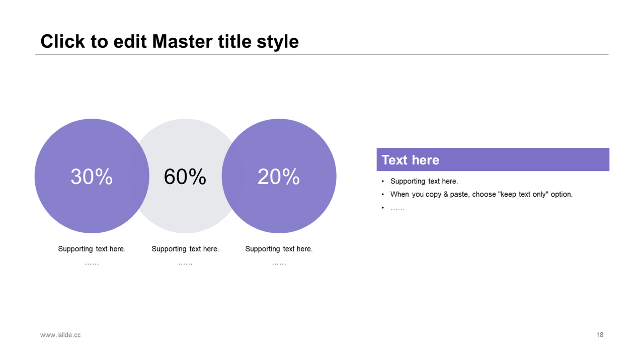Click the third bullet with ellipsis dots

pos(397,208)
